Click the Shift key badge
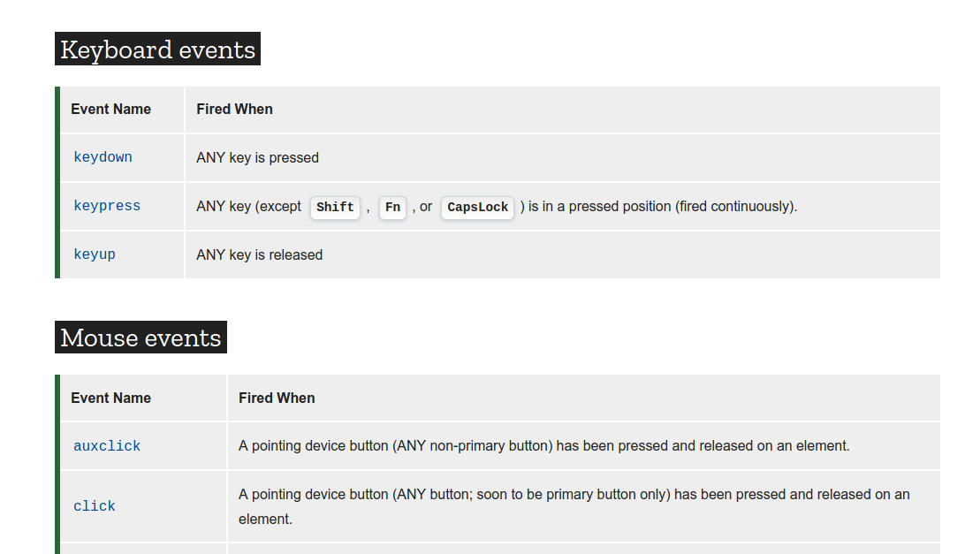The image size is (980, 554). click(335, 208)
